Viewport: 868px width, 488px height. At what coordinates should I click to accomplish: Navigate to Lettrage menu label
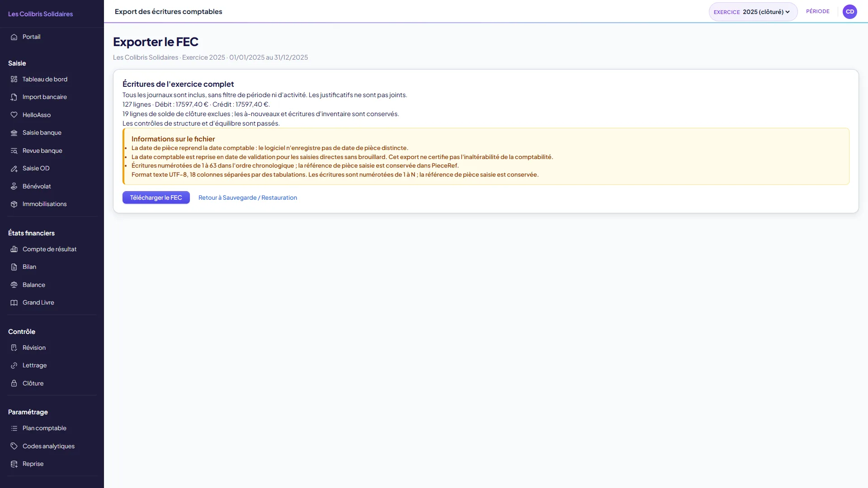(35, 366)
